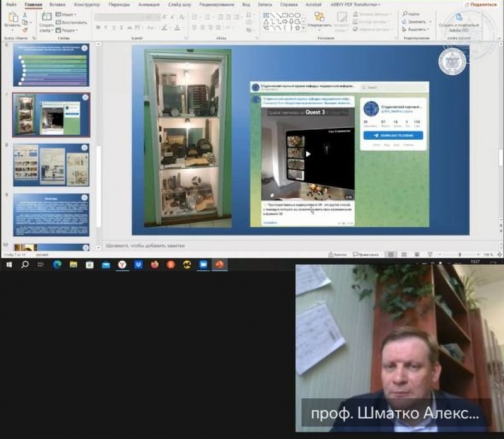Start slideshow from status bar icon

point(430,254)
